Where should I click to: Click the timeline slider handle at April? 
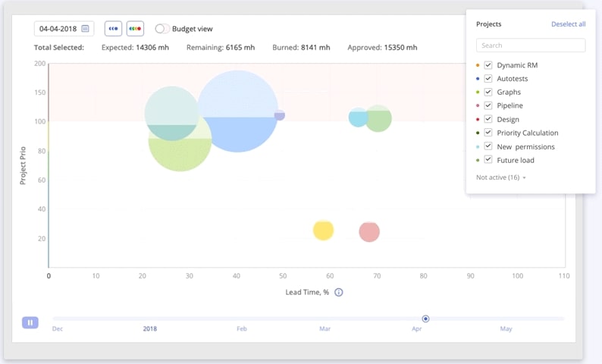426,318
